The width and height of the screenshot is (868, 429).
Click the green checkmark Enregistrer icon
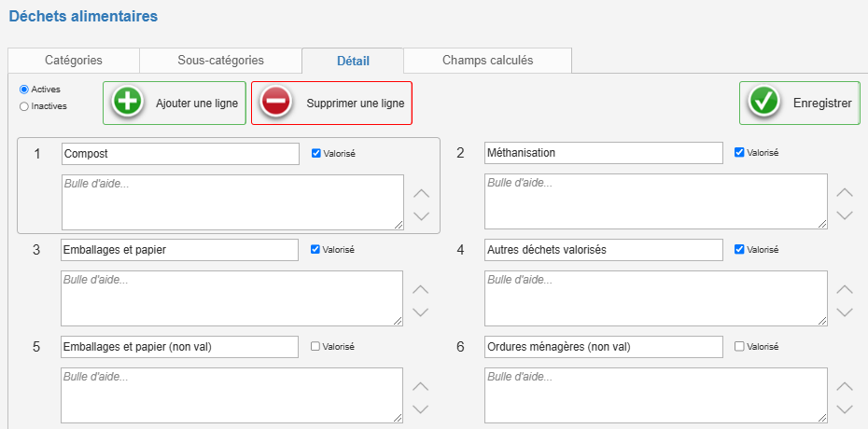763,103
